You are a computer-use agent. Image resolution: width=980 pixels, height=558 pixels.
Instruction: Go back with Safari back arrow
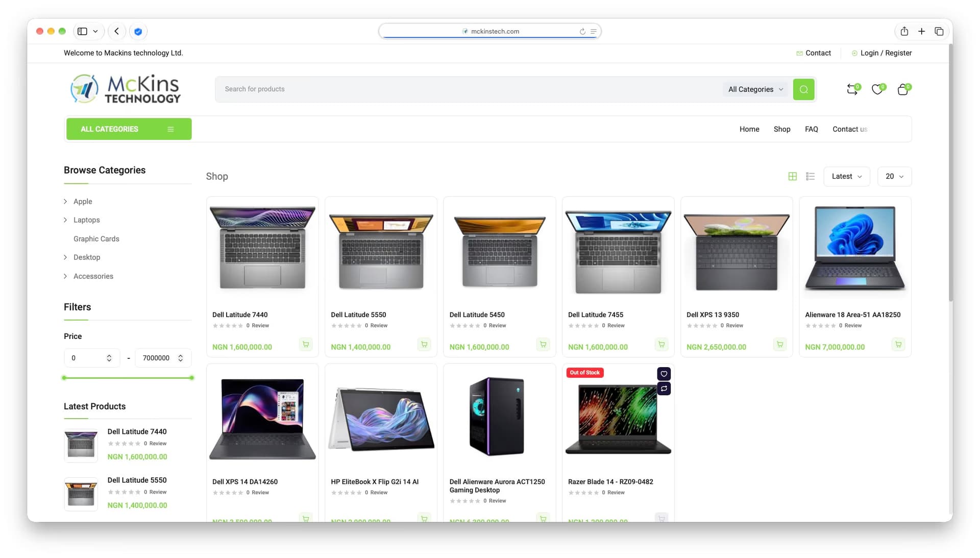pos(117,31)
